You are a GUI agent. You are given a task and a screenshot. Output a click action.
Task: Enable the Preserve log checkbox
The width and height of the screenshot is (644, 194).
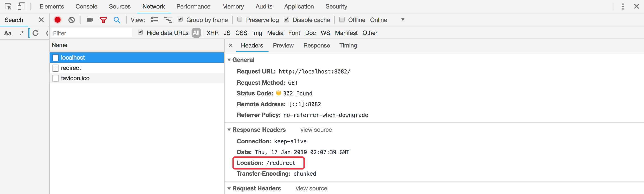(239, 19)
